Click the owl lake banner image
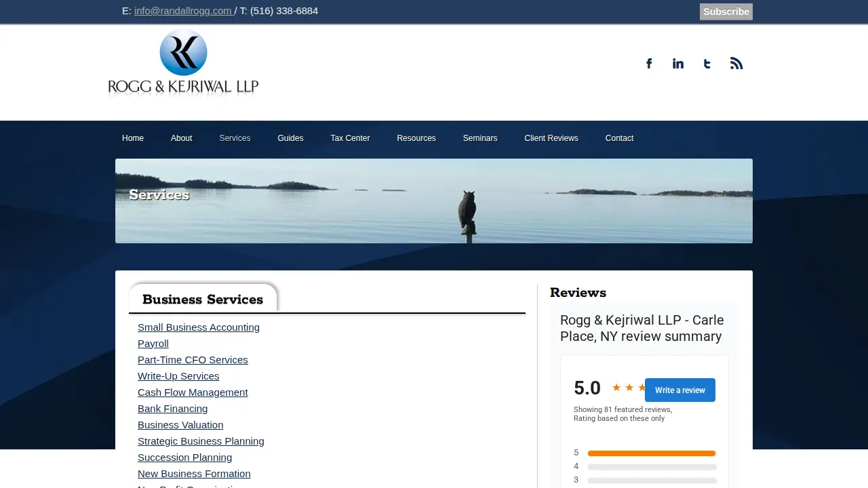The image size is (868, 488). point(434,201)
